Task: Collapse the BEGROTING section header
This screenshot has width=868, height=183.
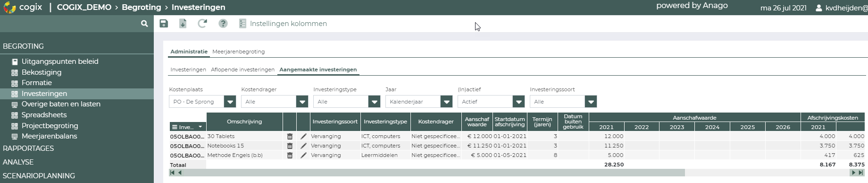Action: tap(23, 46)
